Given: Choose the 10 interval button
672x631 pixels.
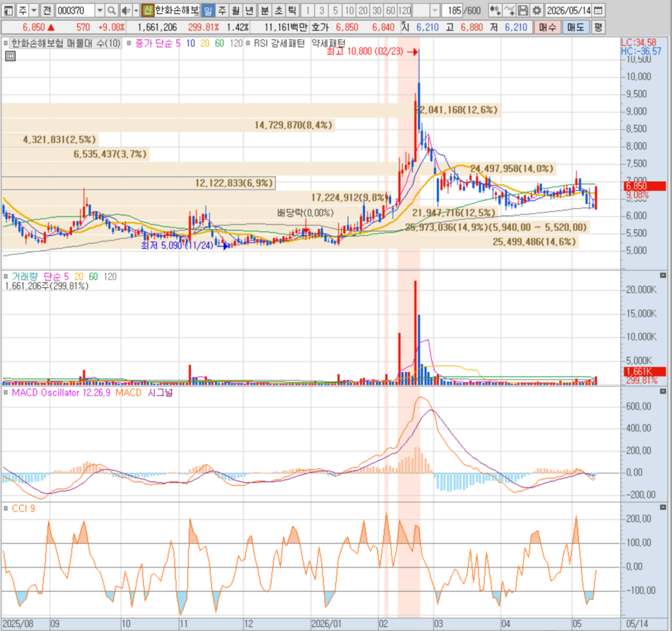Looking at the screenshot, I should (x=350, y=10).
